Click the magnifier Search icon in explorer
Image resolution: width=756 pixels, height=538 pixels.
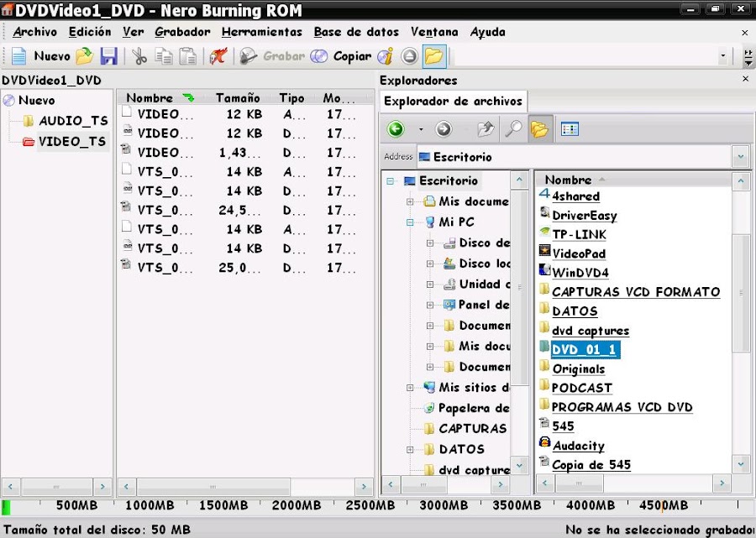[513, 129]
